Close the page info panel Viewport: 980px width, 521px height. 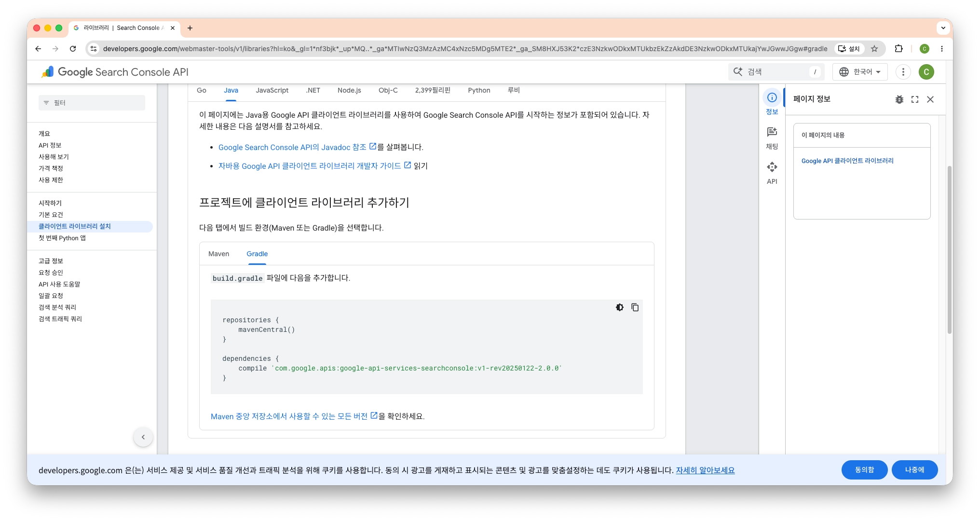tap(930, 99)
